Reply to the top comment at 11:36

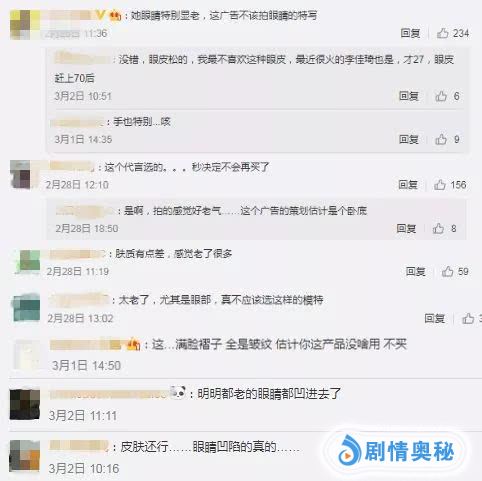point(410,33)
